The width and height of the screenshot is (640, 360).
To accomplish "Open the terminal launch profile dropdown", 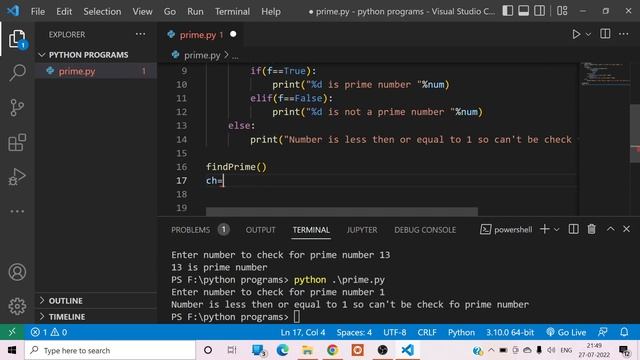I will click(556, 230).
